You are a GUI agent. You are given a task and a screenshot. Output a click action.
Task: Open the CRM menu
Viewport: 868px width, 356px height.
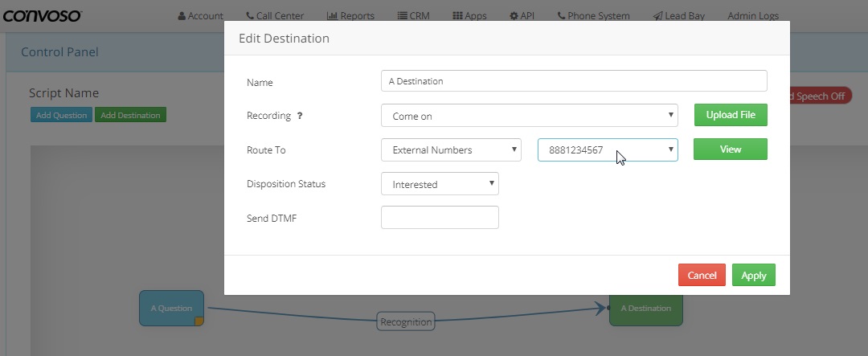(414, 16)
